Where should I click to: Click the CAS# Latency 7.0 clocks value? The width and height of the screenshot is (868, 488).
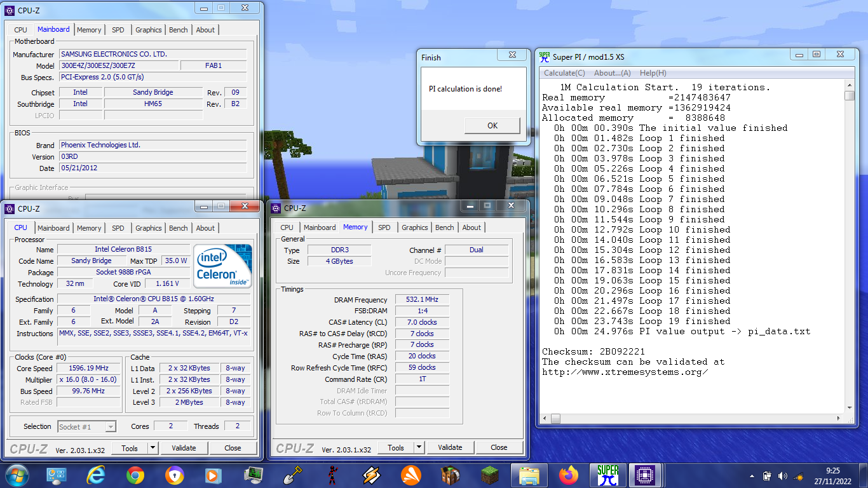pos(422,322)
